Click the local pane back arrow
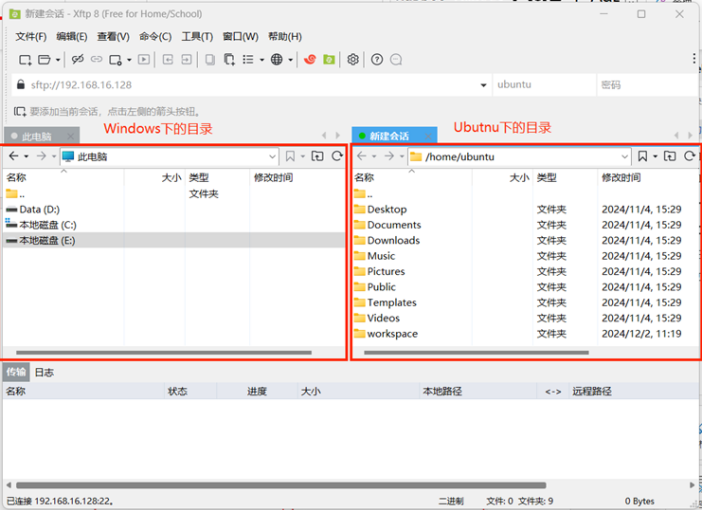The image size is (702, 510). [x=14, y=156]
